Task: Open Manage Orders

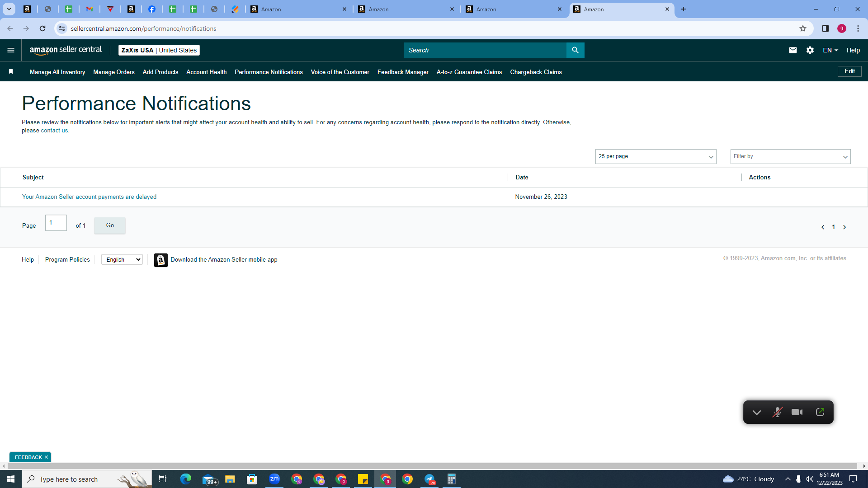Action: tap(114, 72)
